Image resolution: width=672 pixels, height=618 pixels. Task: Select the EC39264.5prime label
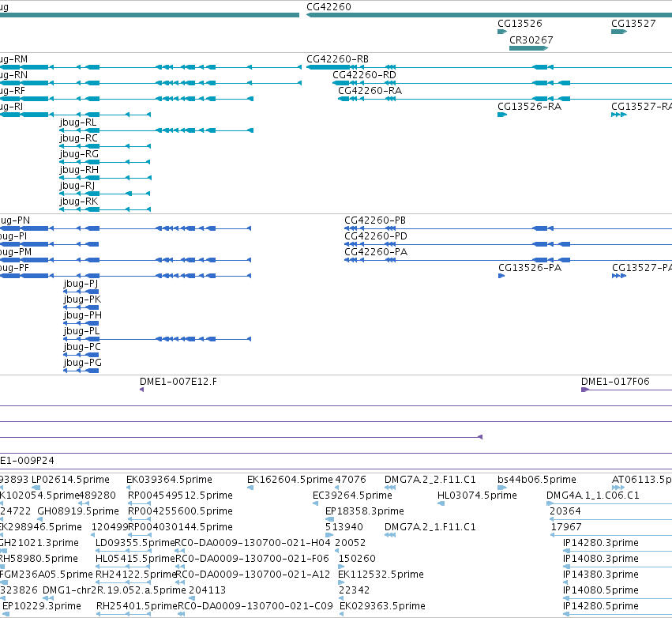(x=352, y=496)
